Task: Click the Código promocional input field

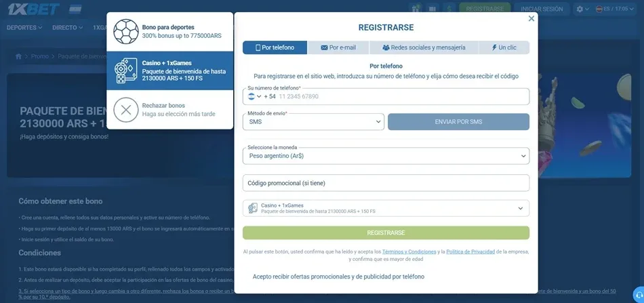Action: coord(386,183)
